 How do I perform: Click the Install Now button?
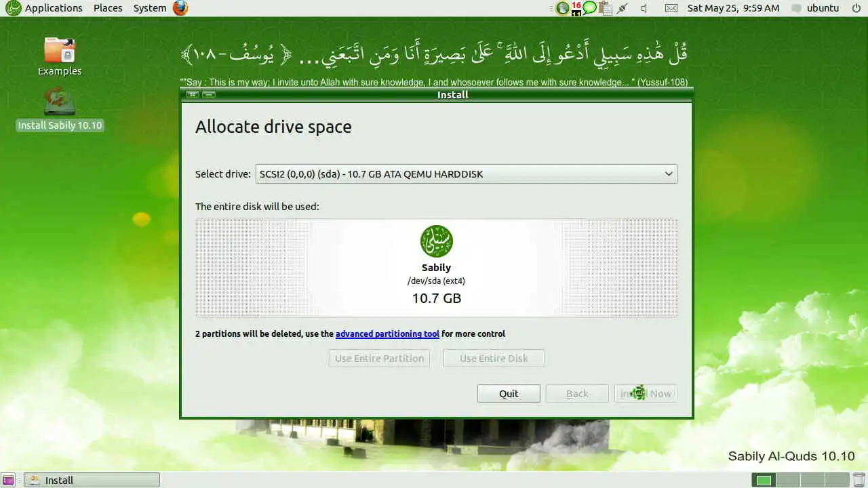click(646, 393)
